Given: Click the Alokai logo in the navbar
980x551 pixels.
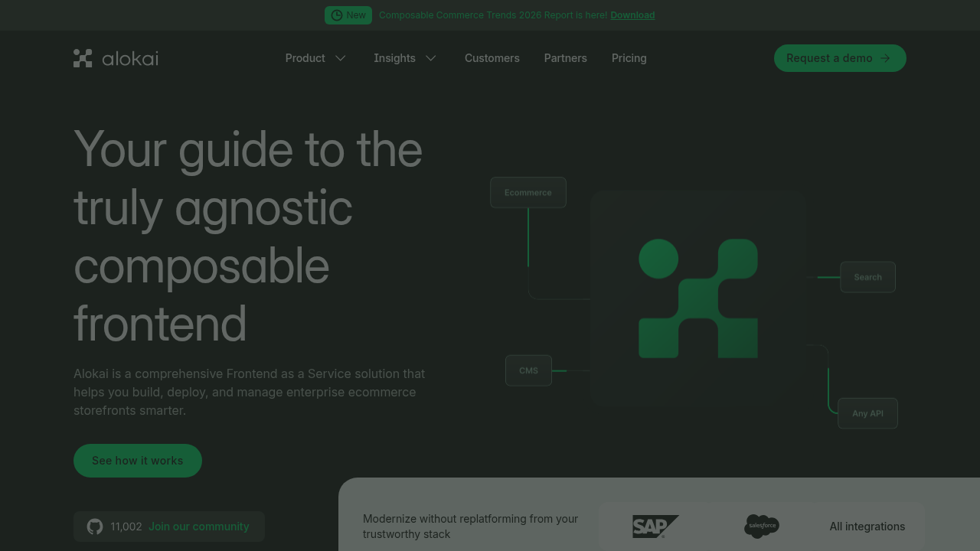Looking at the screenshot, I should (x=115, y=57).
